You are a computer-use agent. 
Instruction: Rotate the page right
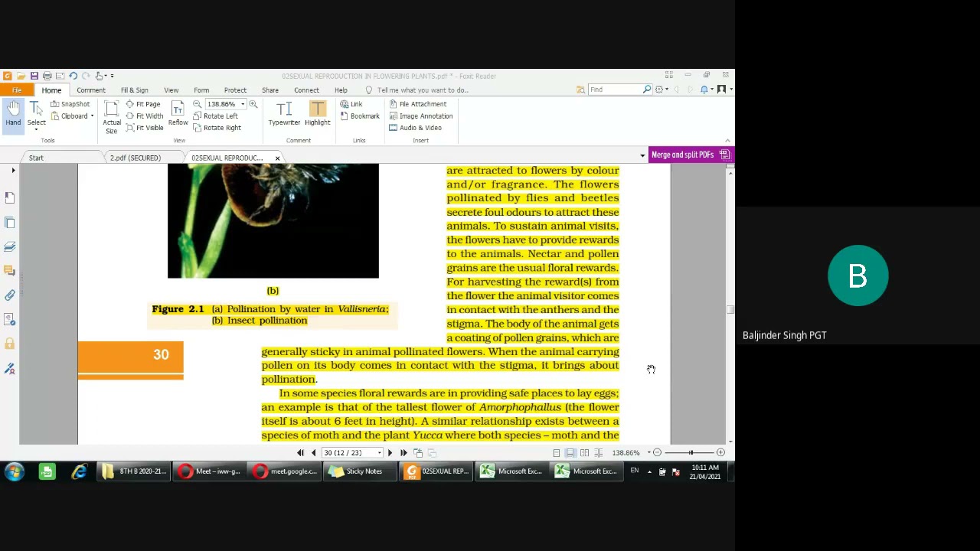217,128
